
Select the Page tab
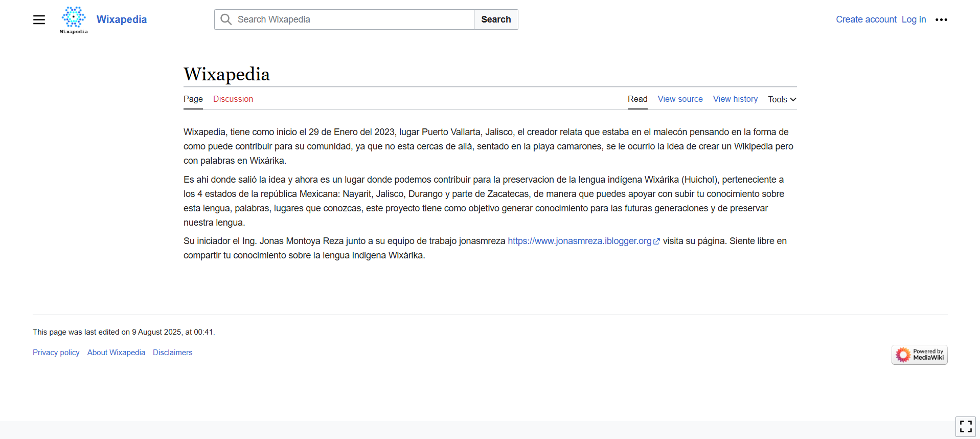click(193, 99)
